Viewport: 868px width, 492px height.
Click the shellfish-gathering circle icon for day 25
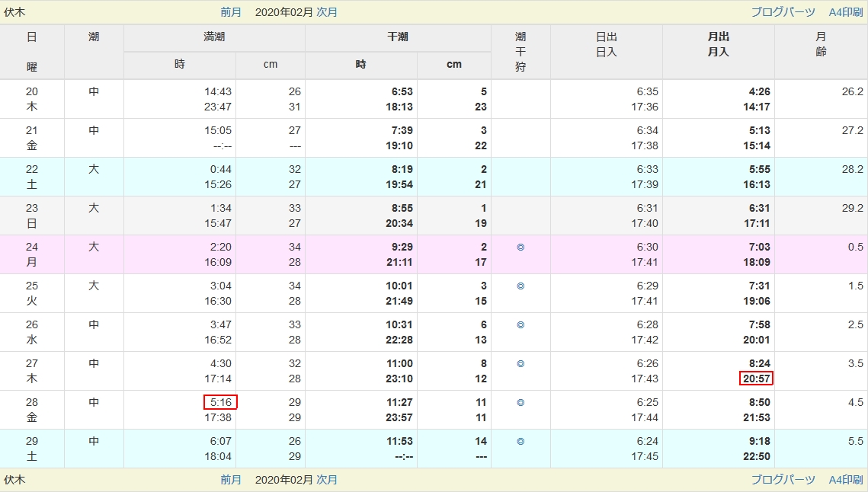[x=520, y=286]
